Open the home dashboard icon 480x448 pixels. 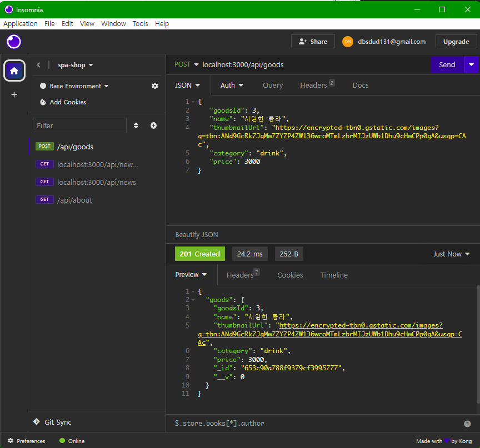pos(14,71)
